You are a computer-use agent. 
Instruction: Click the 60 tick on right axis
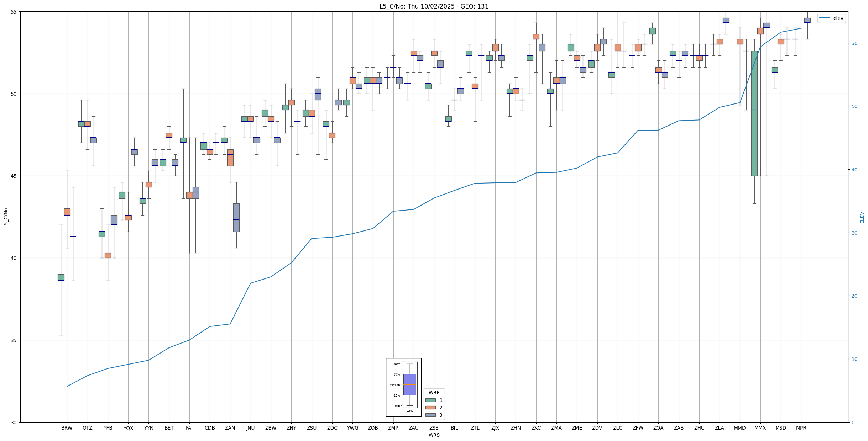pyautogui.click(x=854, y=43)
